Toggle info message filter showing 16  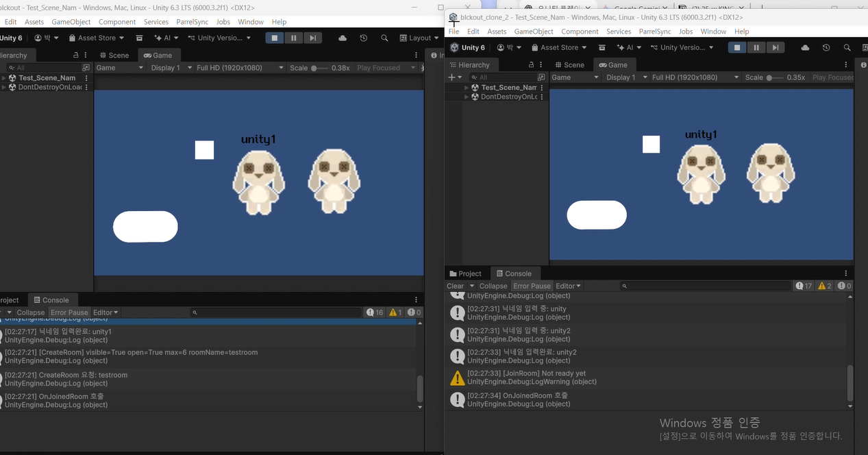(x=374, y=312)
